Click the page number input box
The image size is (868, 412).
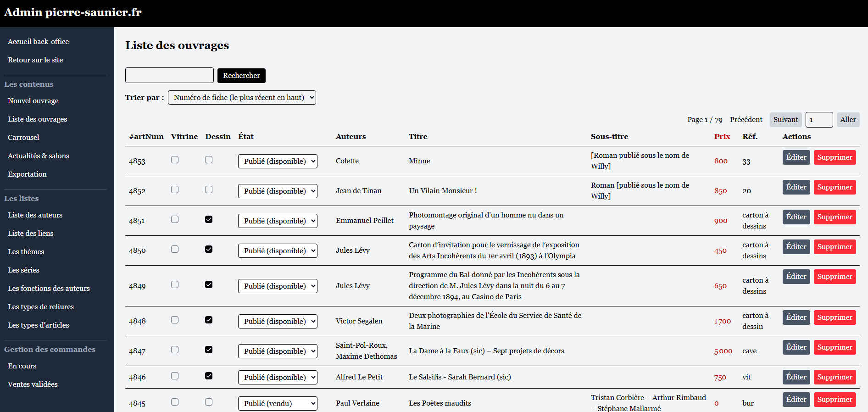click(819, 120)
